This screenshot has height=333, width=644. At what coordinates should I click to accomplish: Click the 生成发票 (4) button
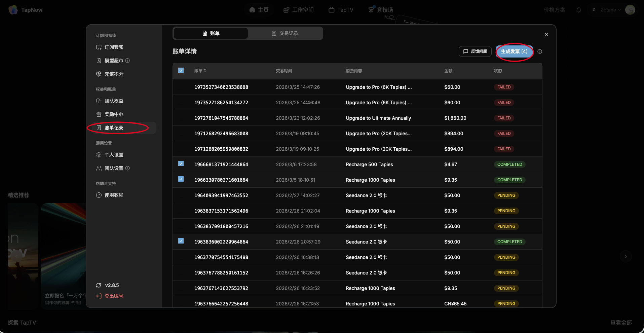coord(514,51)
